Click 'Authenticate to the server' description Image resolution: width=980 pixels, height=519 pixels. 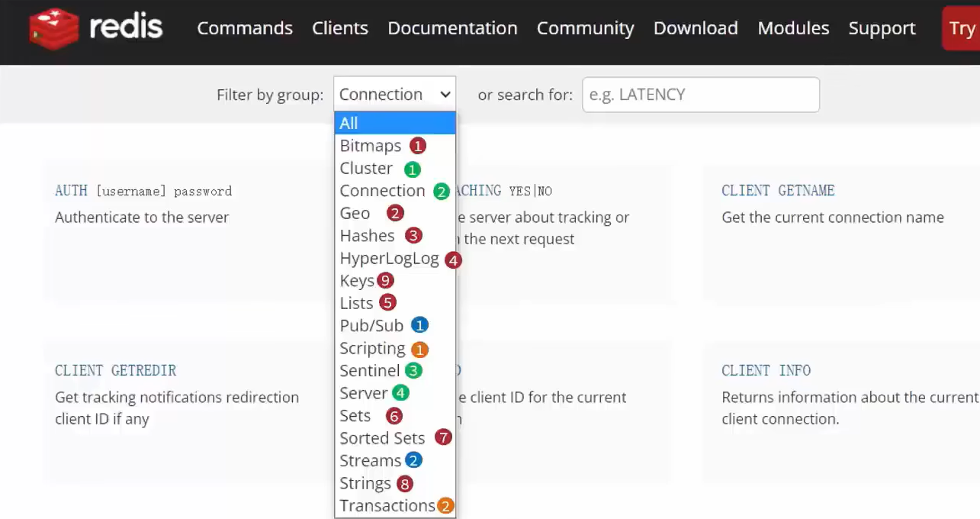(x=142, y=218)
